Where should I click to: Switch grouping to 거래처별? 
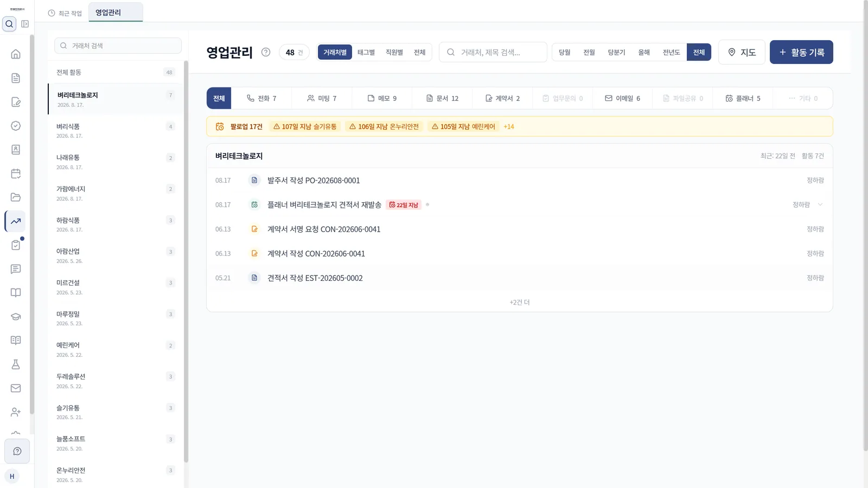[x=335, y=52]
